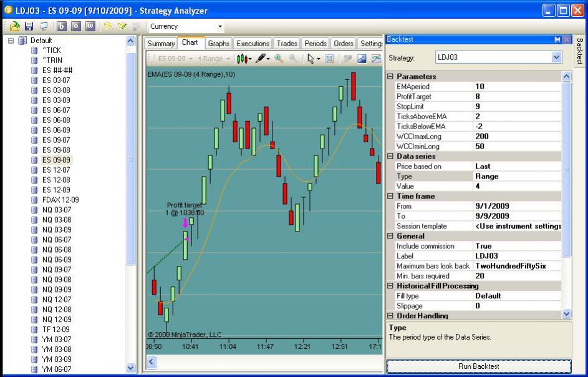
Task: Switch to the Graphs tab
Action: 219,44
